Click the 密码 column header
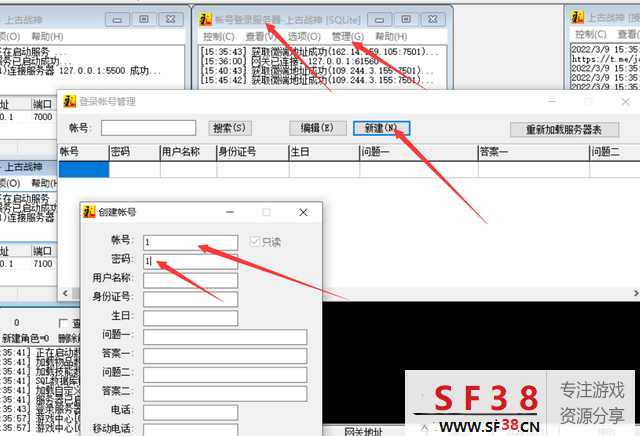 click(x=134, y=152)
